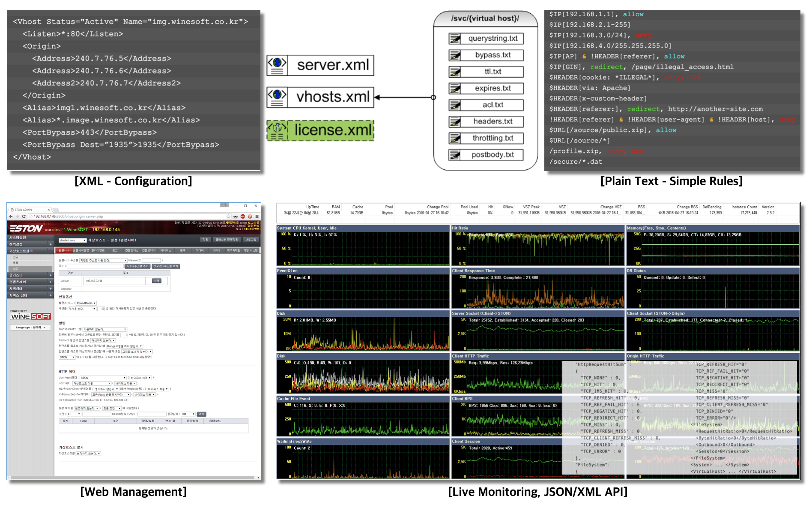
Task: Delete the Active address 192.168.0.144
Action: coord(157,281)
